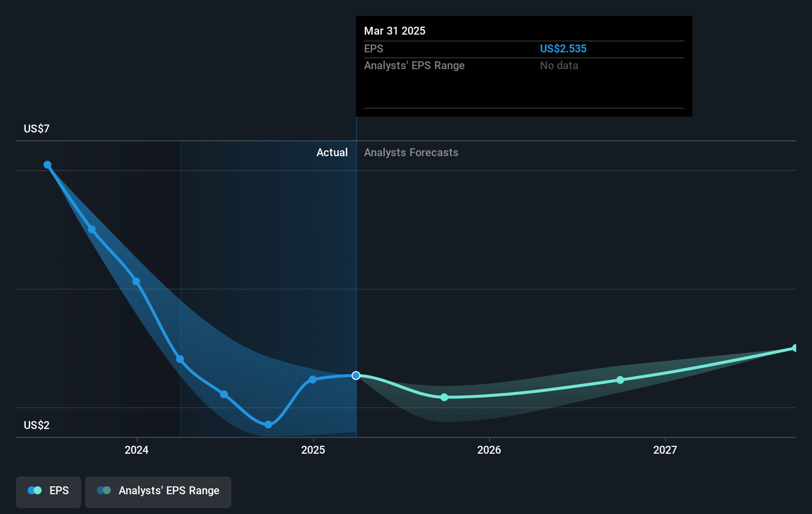Screen dimensions: 812x514
Task: Select the EPS data point at shaded region start
Action: pyautogui.click(x=180, y=359)
